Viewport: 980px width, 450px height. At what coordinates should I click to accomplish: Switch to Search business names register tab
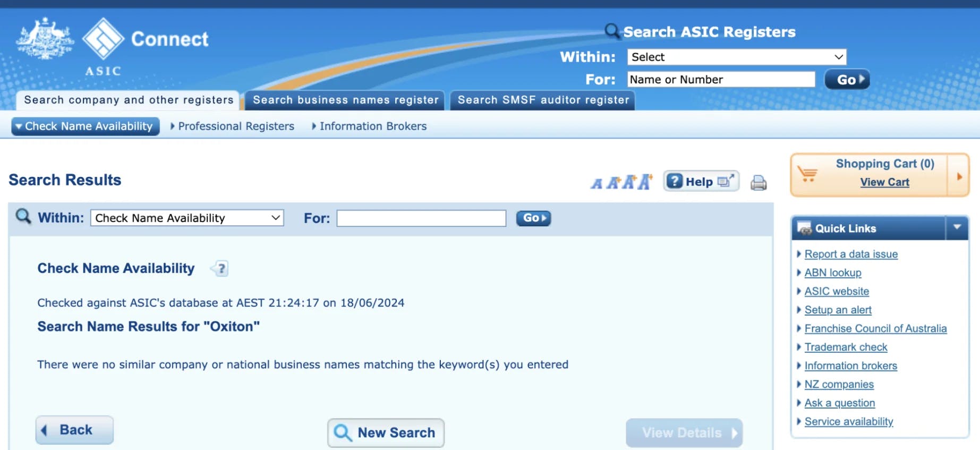pos(345,100)
